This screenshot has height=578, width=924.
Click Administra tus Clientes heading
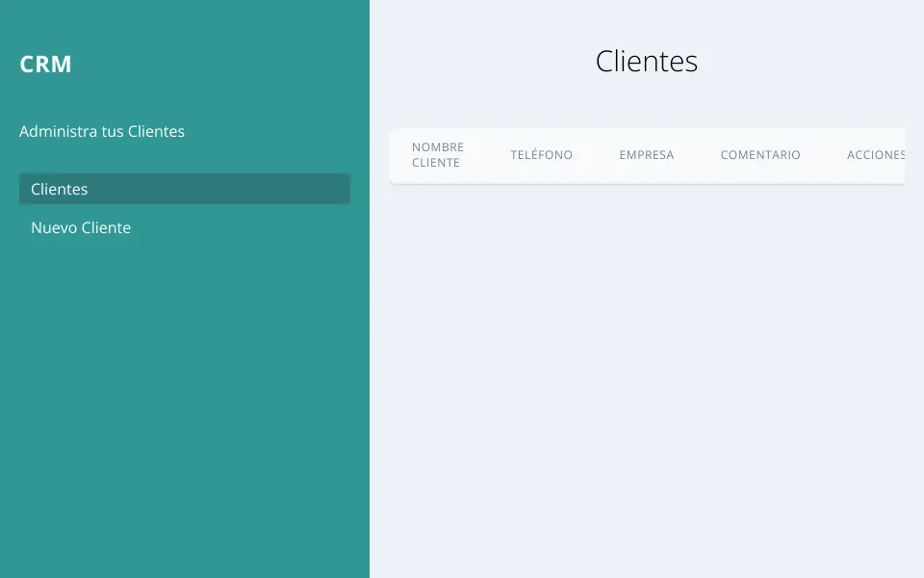point(102,131)
